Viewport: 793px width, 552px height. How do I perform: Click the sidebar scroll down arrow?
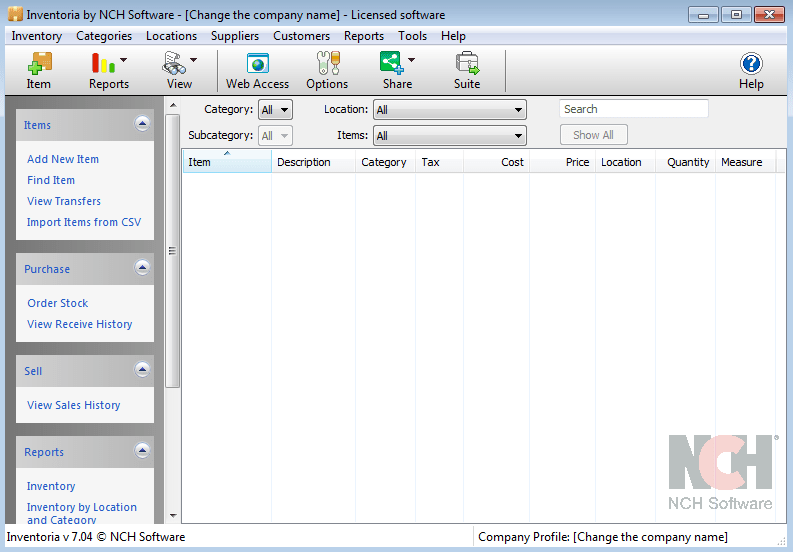click(173, 516)
